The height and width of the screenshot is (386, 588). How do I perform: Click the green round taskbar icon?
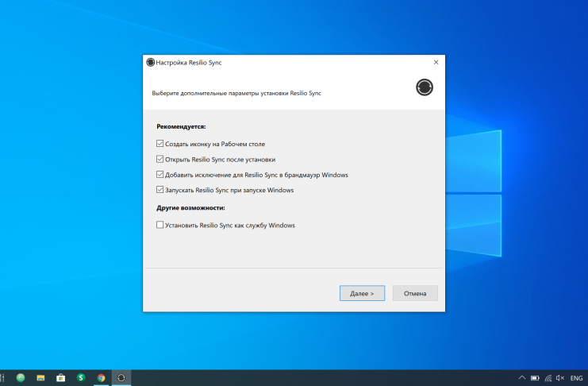(21, 378)
